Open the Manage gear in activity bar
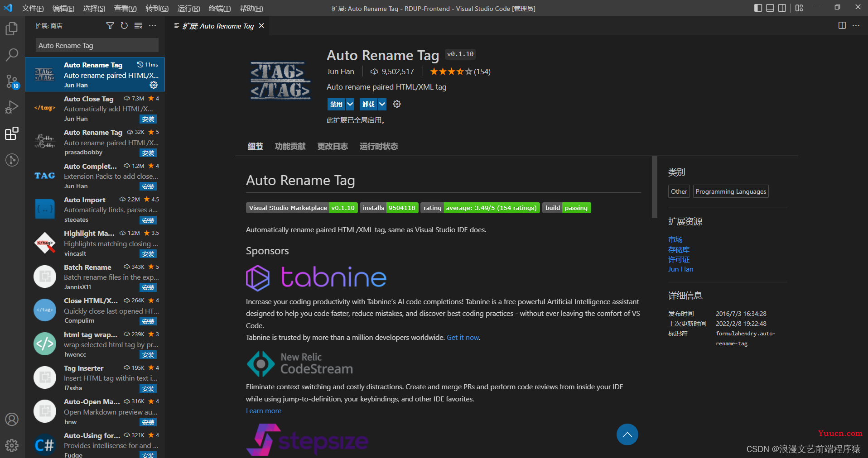This screenshot has width=868, height=458. [x=12, y=445]
